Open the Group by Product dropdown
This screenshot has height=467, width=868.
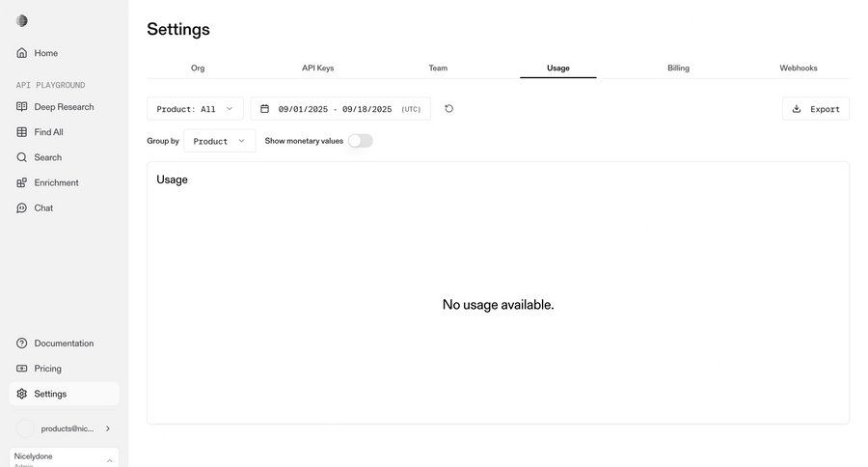pyautogui.click(x=219, y=141)
